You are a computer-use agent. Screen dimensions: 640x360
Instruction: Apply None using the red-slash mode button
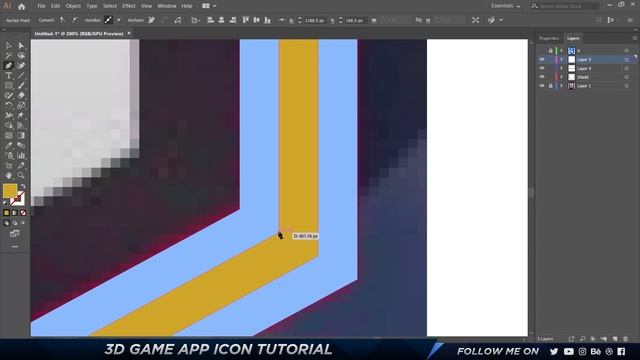[23, 213]
